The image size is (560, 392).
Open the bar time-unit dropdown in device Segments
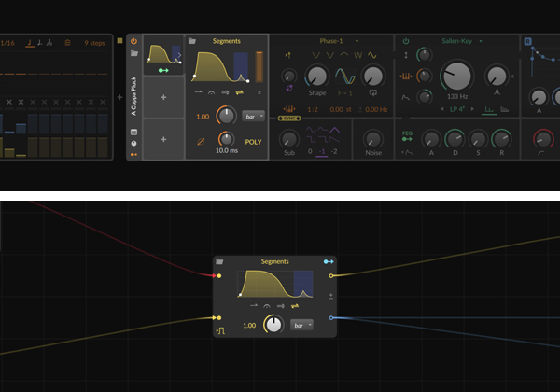point(254,117)
